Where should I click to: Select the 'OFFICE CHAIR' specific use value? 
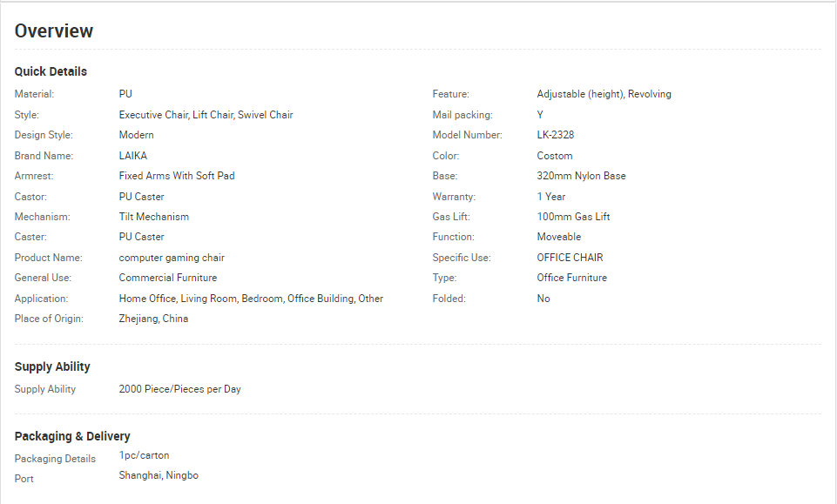pyautogui.click(x=570, y=258)
